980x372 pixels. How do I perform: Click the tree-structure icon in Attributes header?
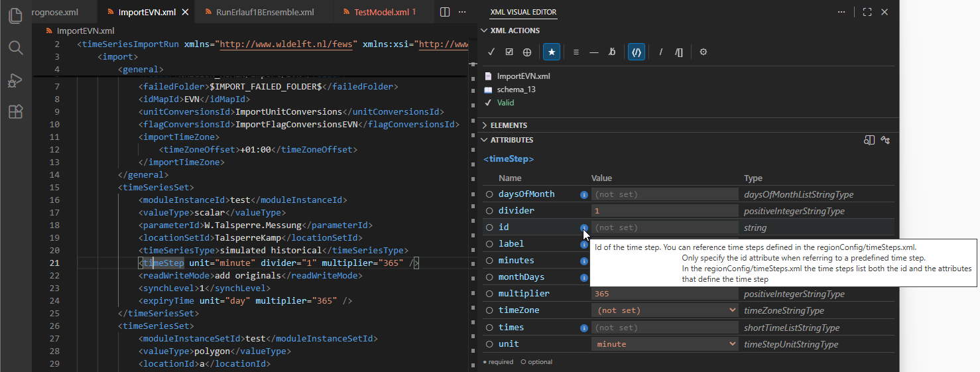coord(885,140)
